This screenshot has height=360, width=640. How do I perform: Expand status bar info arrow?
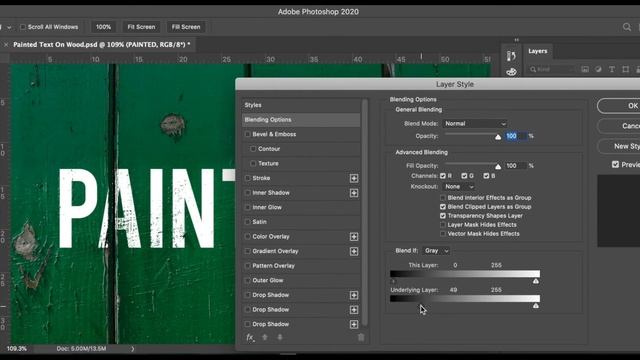pos(133,349)
